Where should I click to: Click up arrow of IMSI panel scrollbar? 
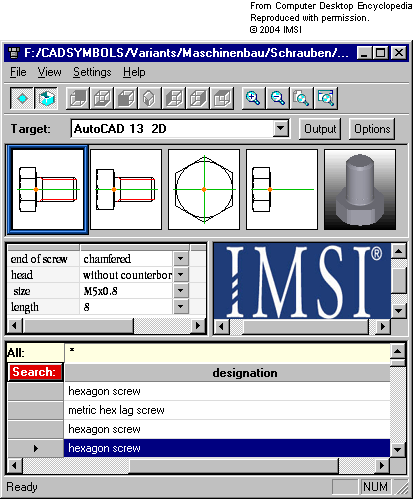pos(398,251)
